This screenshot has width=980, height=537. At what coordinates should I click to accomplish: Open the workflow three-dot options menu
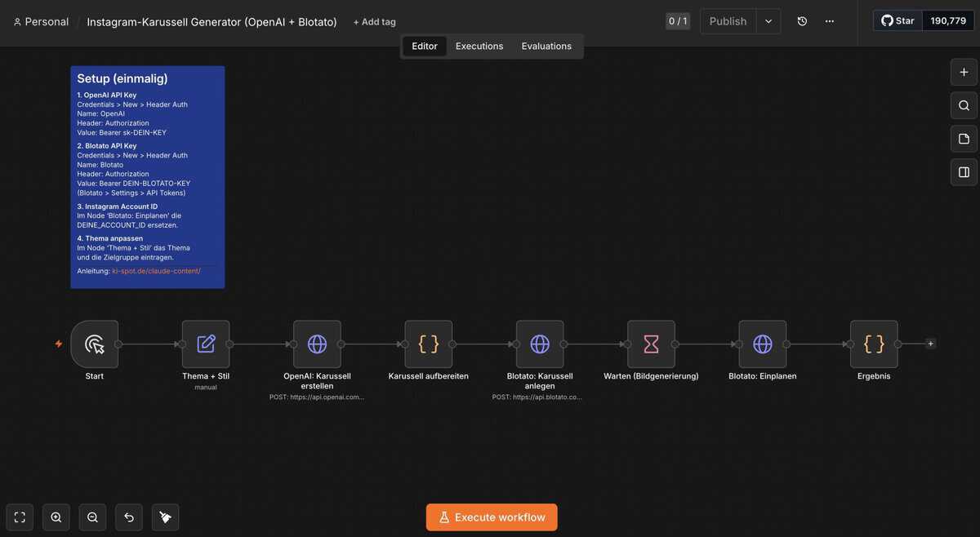coord(830,21)
